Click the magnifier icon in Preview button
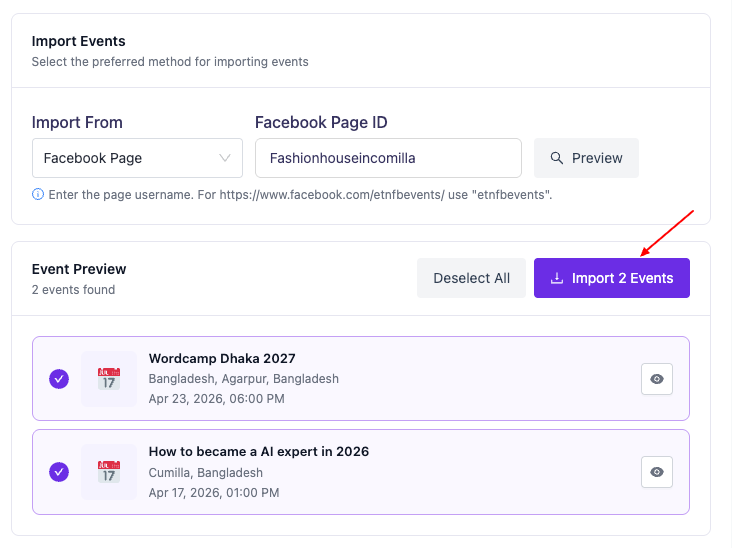The height and width of the screenshot is (548, 732). pyautogui.click(x=555, y=158)
